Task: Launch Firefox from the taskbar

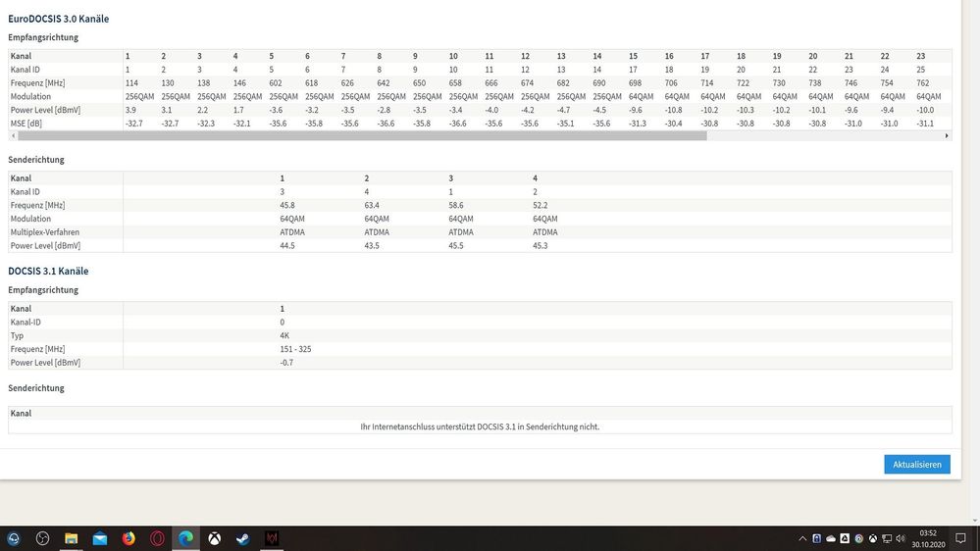Action: 129,538
